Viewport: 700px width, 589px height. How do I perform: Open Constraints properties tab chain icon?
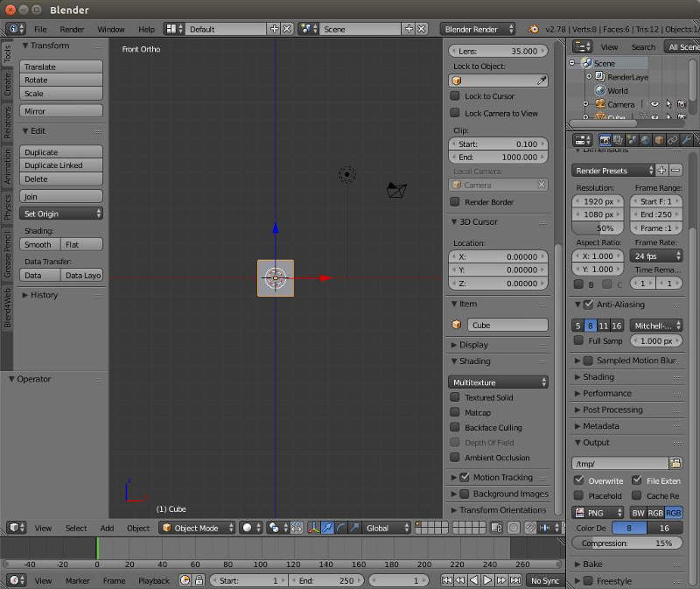[672, 140]
